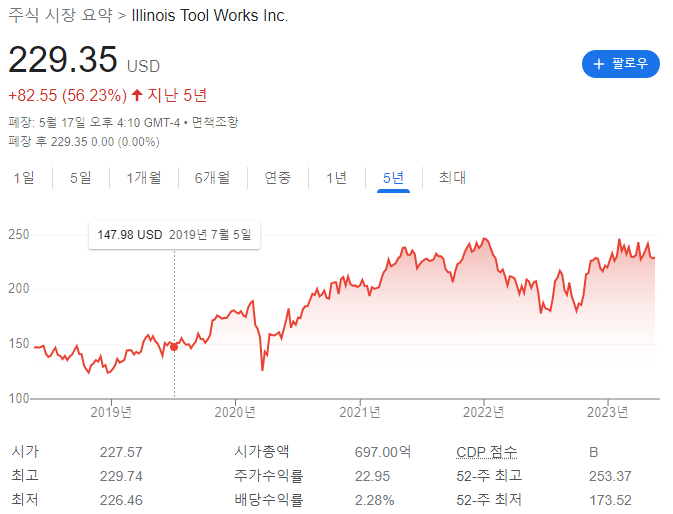Click the 52-주 최고 label

(489, 476)
